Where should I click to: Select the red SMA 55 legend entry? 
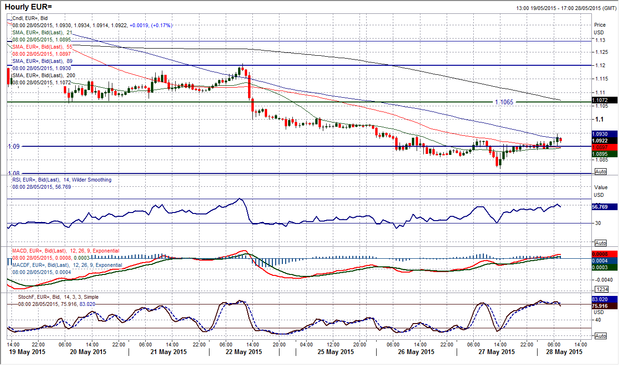click(42, 47)
